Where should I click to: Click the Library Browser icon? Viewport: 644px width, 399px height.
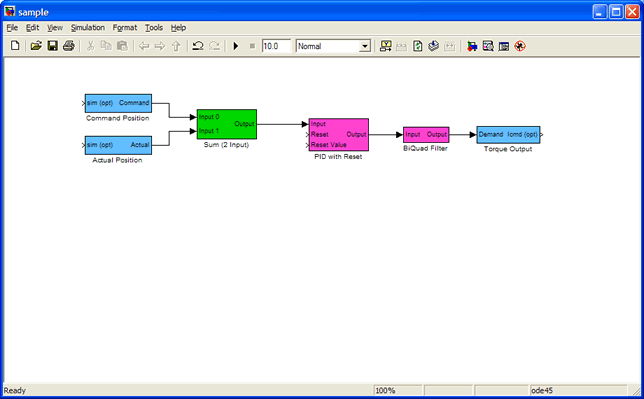coord(472,46)
